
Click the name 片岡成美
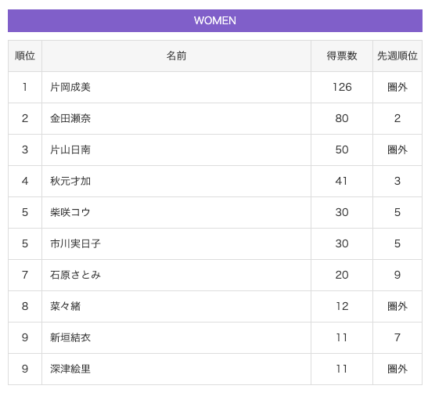click(x=70, y=87)
